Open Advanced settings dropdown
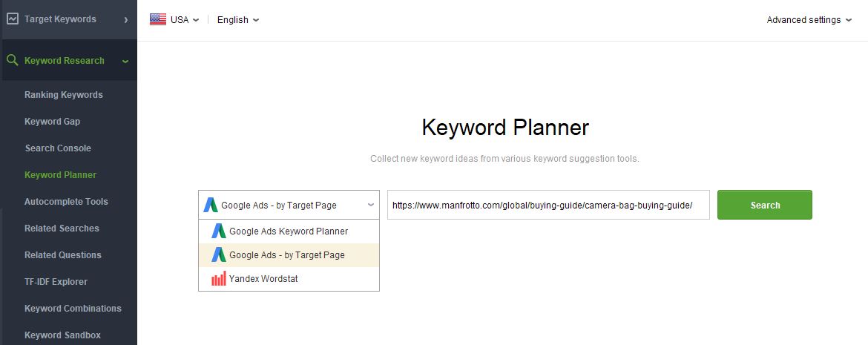Viewport: 868px width, 345px height. pos(809,20)
